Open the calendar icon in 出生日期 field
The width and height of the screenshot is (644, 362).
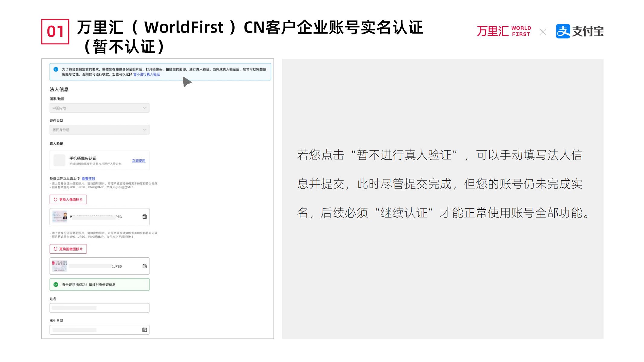(145, 330)
